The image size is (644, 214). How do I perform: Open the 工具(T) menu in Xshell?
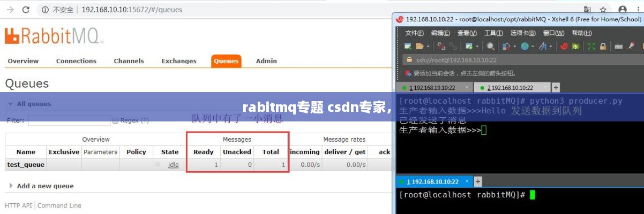[493, 33]
